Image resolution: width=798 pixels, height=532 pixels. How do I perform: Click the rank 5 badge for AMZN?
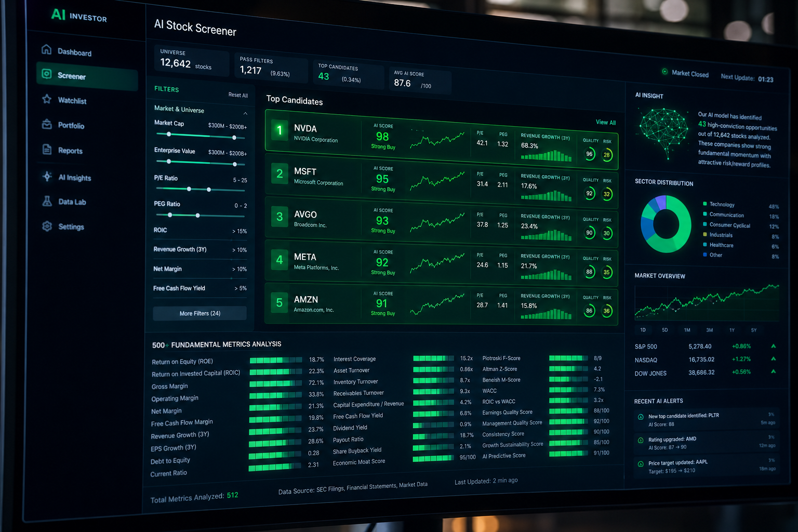(x=280, y=302)
